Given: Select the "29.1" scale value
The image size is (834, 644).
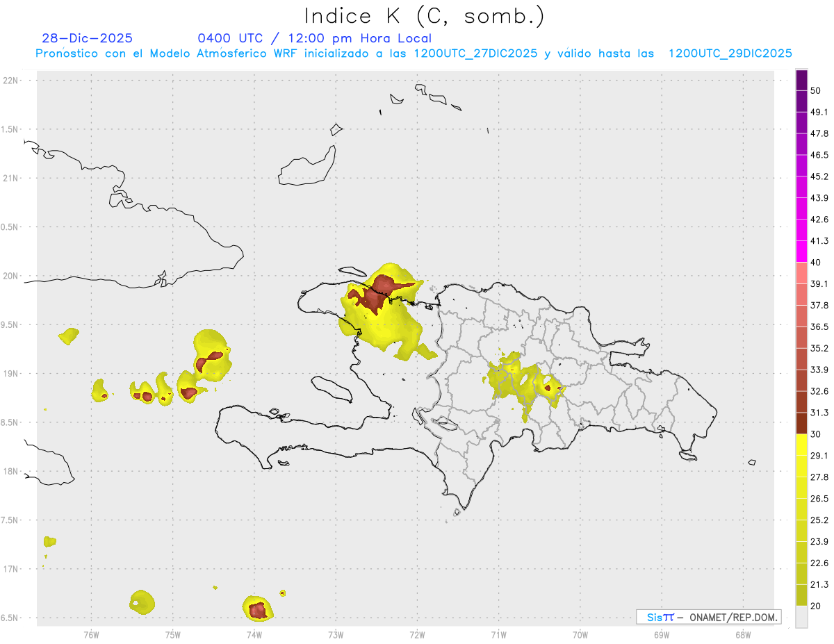Looking at the screenshot, I should (819, 456).
